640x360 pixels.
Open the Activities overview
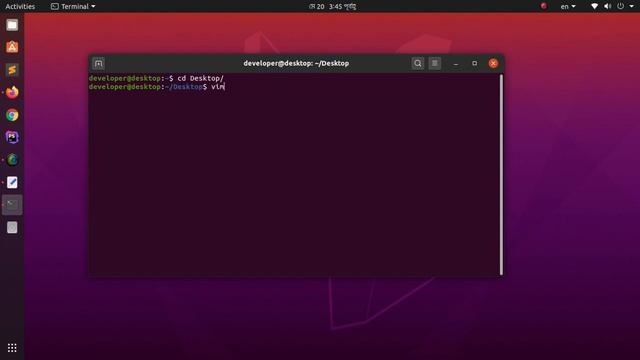tap(20, 6)
